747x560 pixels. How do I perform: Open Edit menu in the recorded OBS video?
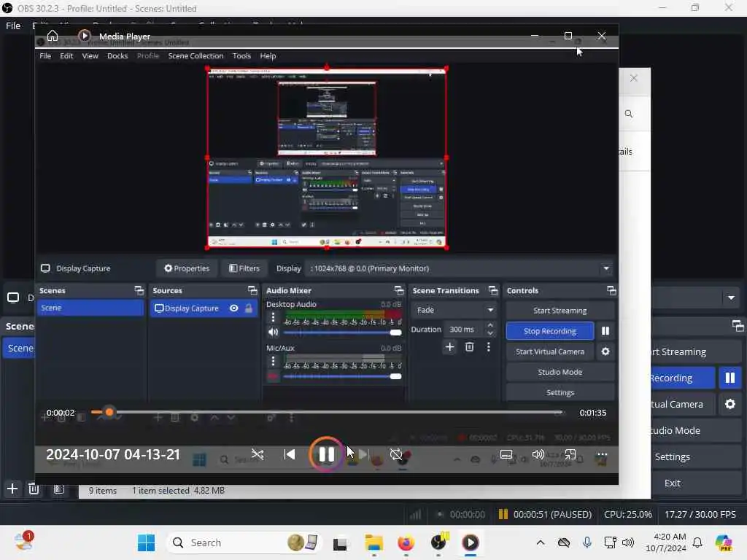pos(66,55)
